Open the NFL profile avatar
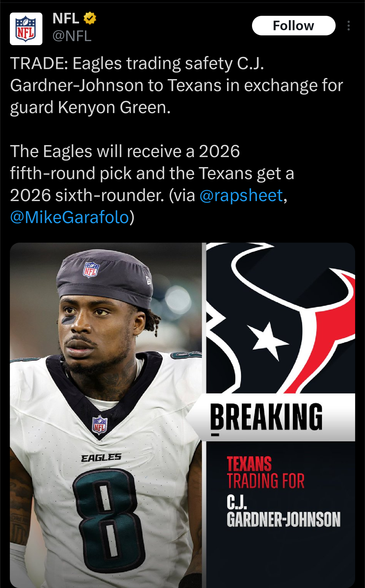365x588 pixels. click(26, 29)
